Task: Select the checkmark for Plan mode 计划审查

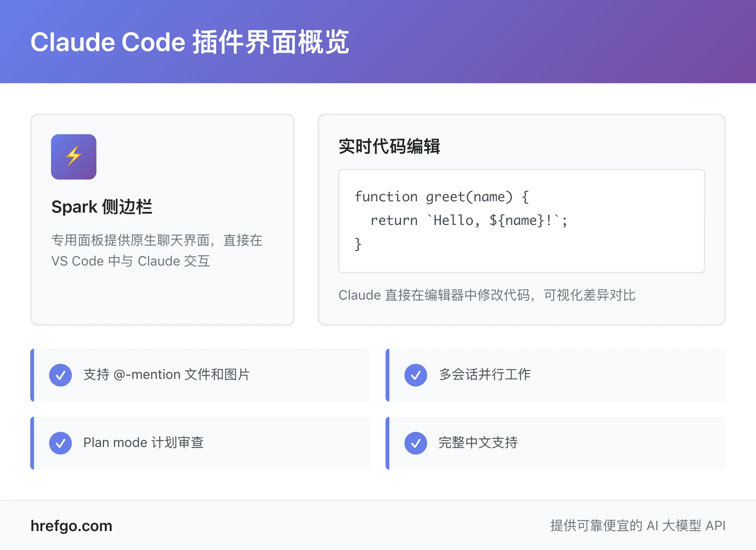Action: coord(60,443)
